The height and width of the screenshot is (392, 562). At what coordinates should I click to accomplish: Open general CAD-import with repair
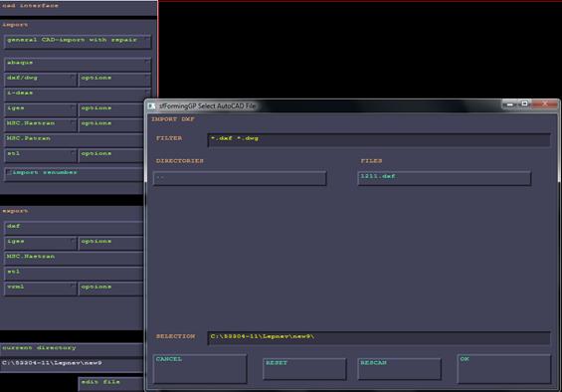78,42
